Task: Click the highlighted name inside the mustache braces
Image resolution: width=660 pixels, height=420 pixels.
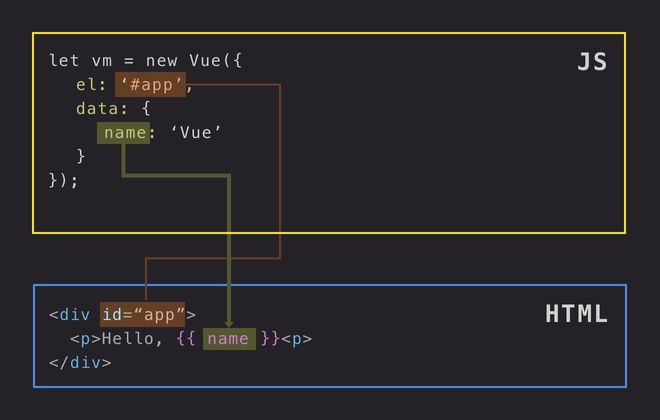Action: 228,339
